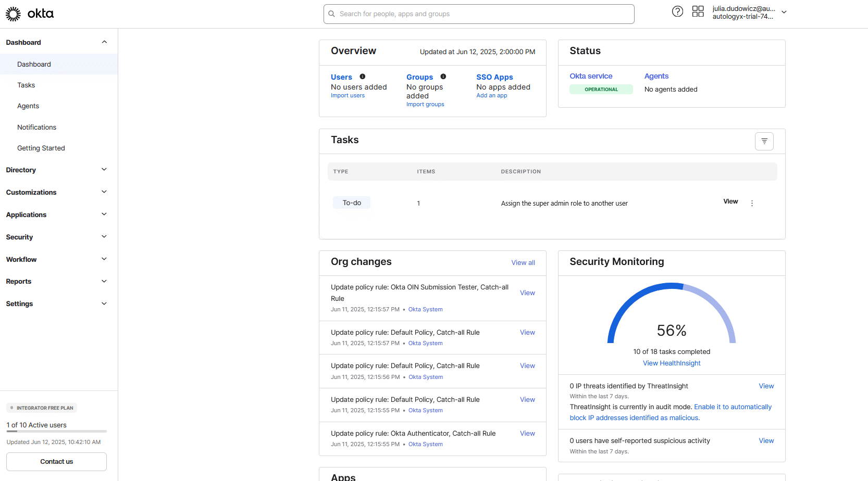Viewport: 868px width, 481px height.
Task: Click View HealthInsight link
Action: coord(672,363)
